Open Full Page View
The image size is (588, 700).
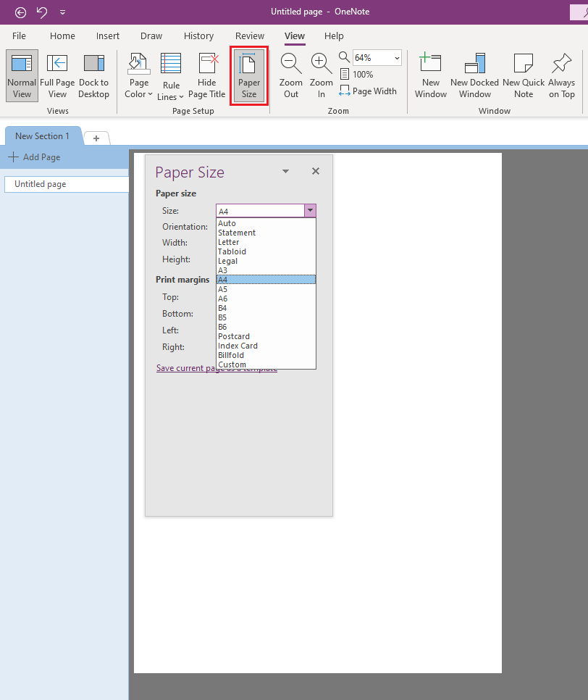[x=57, y=75]
